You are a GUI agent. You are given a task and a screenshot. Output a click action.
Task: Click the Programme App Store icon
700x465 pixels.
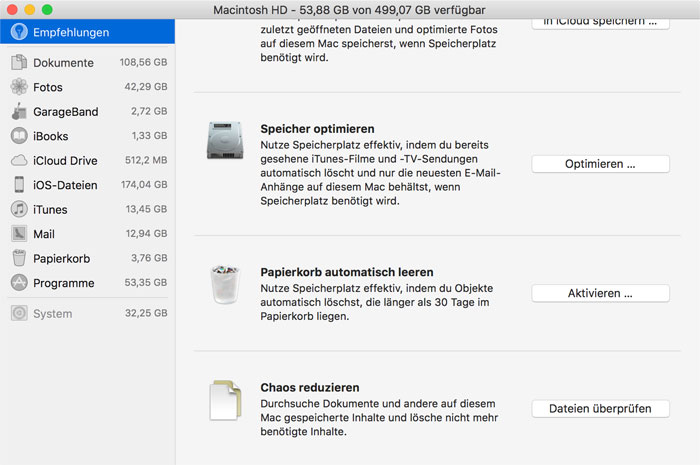[19, 282]
